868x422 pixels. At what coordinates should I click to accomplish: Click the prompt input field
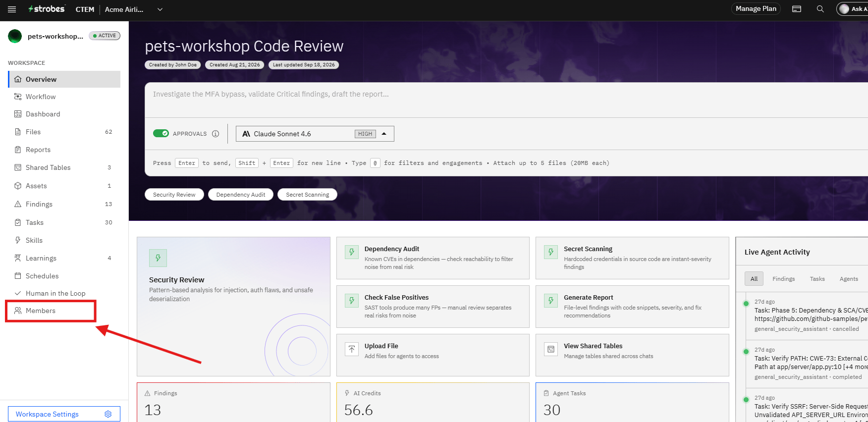point(506,100)
